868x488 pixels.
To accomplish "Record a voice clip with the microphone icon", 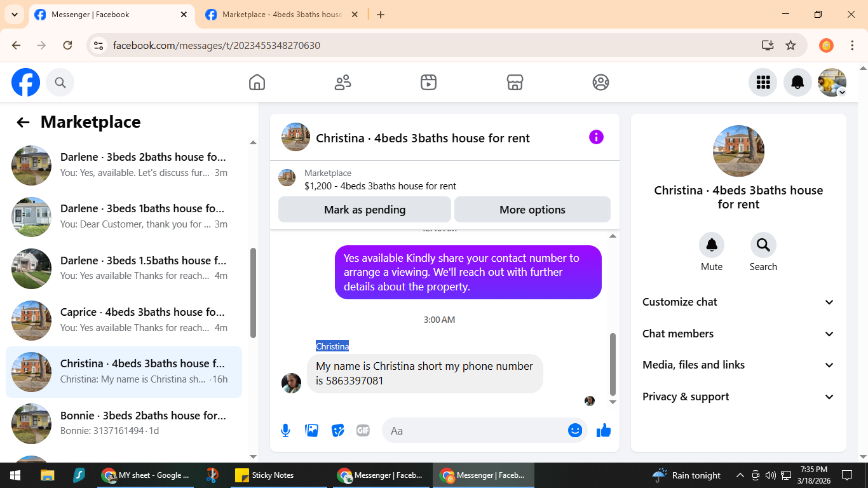I will (286, 431).
